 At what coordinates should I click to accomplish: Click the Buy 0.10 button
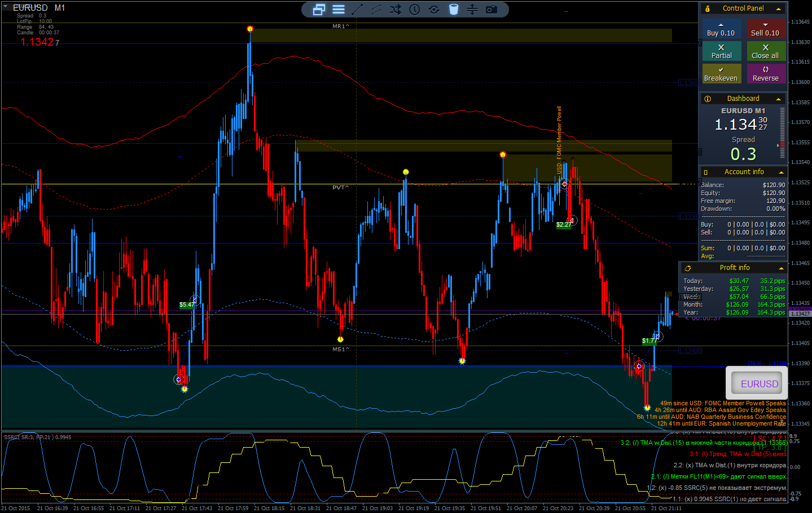point(721,29)
